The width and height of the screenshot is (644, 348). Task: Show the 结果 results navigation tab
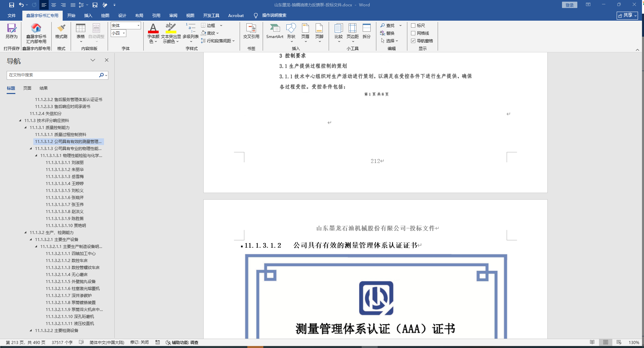pos(44,88)
